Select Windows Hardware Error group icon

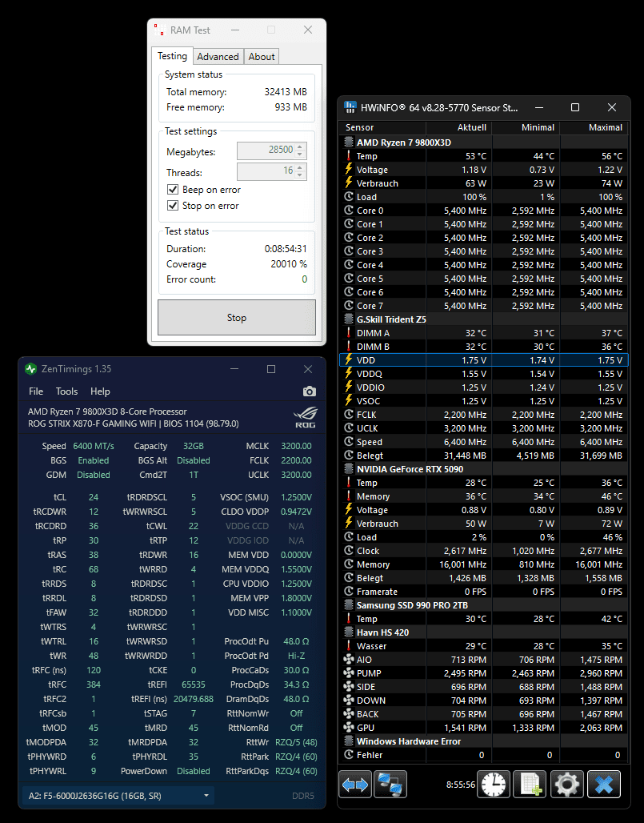tap(348, 741)
